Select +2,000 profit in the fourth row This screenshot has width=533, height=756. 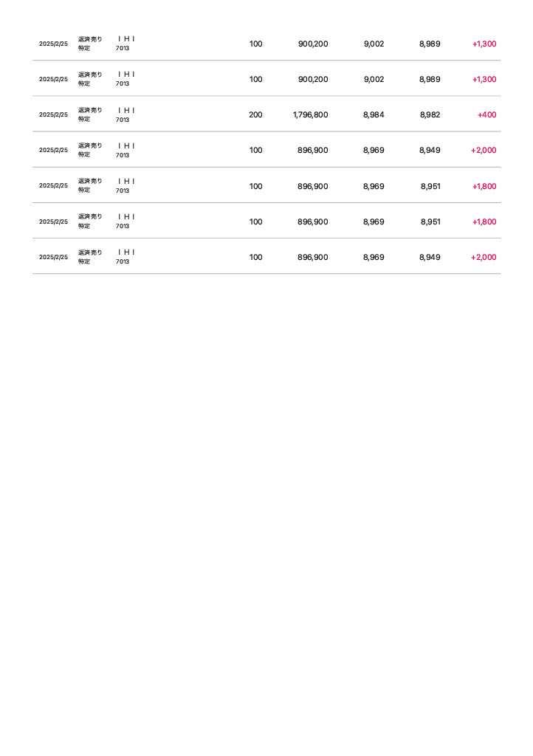point(484,151)
